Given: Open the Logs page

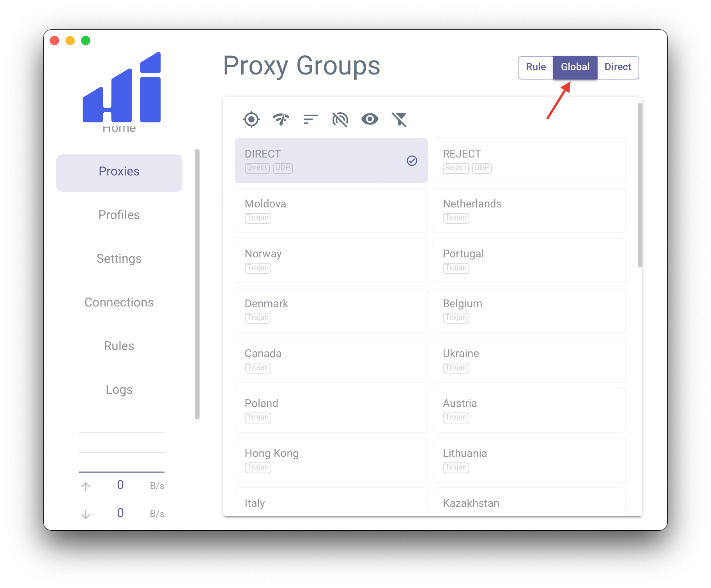Looking at the screenshot, I should (x=119, y=390).
